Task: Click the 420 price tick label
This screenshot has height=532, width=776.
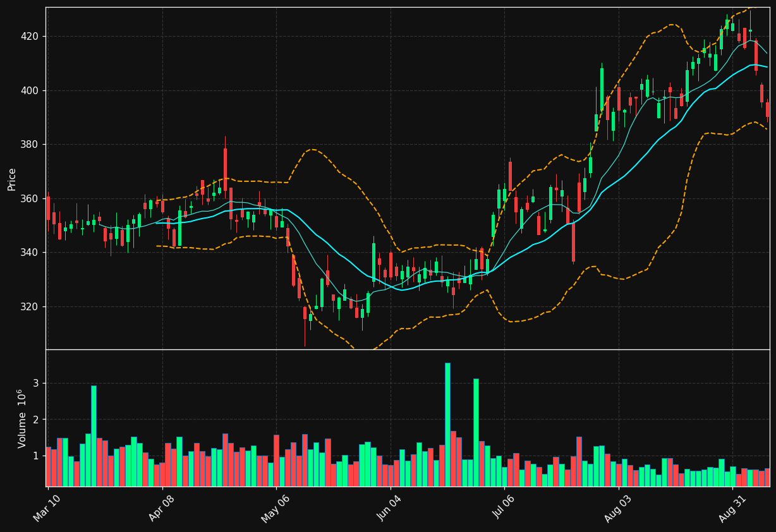Action: click(30, 36)
